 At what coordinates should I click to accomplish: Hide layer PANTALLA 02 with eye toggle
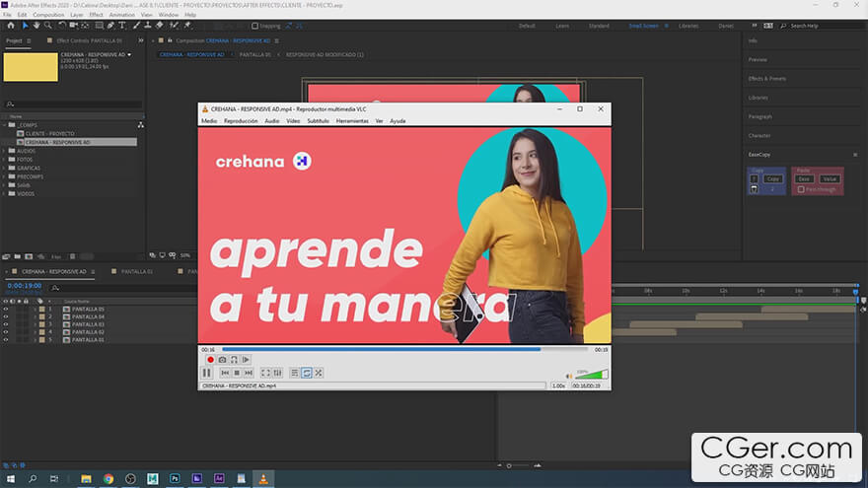[6, 332]
